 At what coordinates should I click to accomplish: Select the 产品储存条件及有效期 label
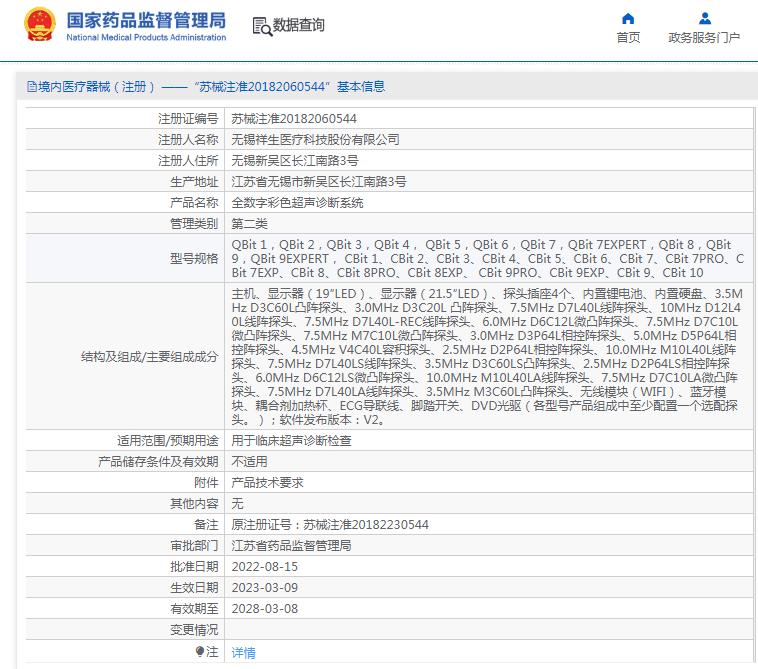158,462
